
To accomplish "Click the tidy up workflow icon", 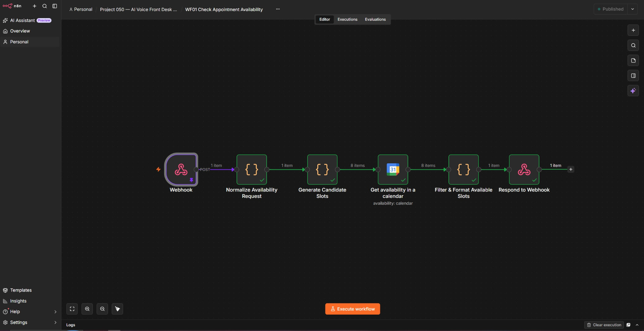I will pyautogui.click(x=117, y=309).
